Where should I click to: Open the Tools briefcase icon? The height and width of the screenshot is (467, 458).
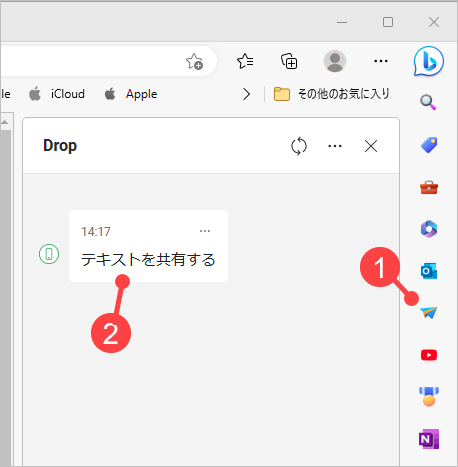(x=429, y=187)
